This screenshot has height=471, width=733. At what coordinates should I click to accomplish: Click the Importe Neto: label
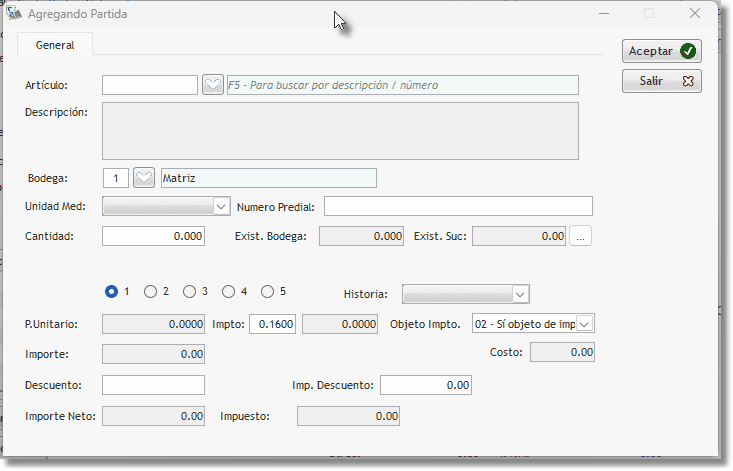(60, 416)
